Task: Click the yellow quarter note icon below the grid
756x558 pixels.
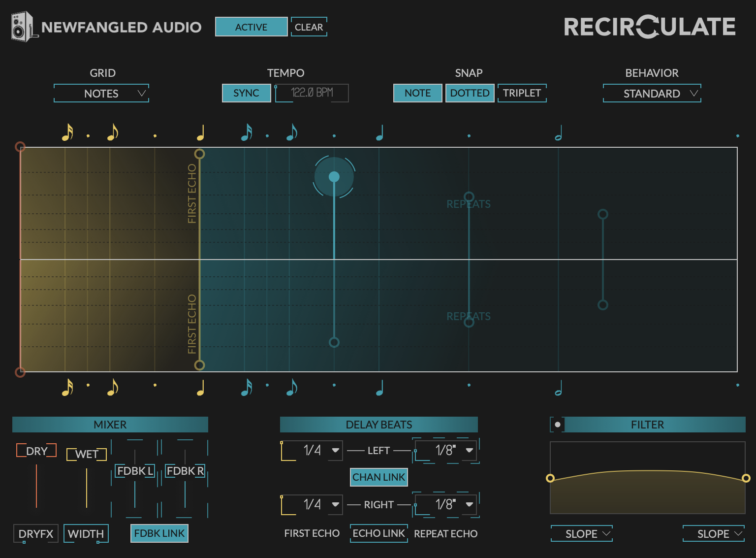Action: point(200,388)
